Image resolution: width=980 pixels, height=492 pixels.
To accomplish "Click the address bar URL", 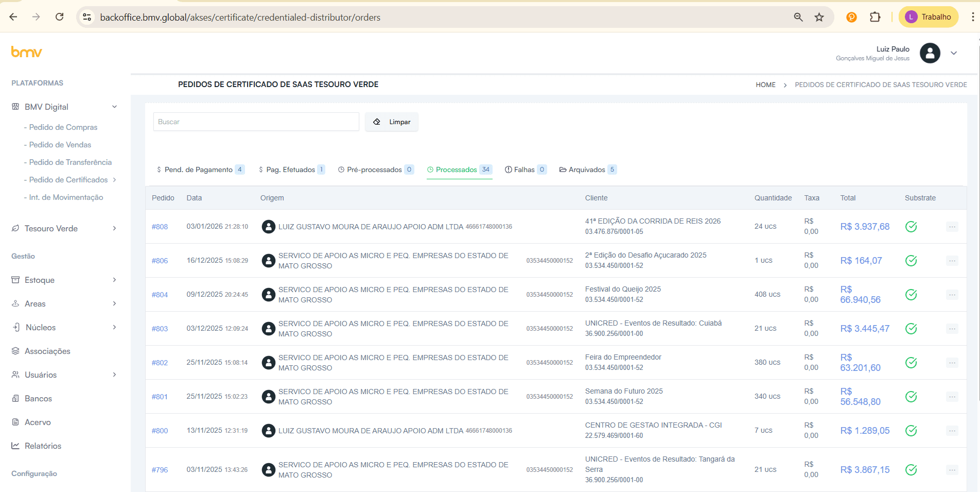I will pyautogui.click(x=240, y=17).
